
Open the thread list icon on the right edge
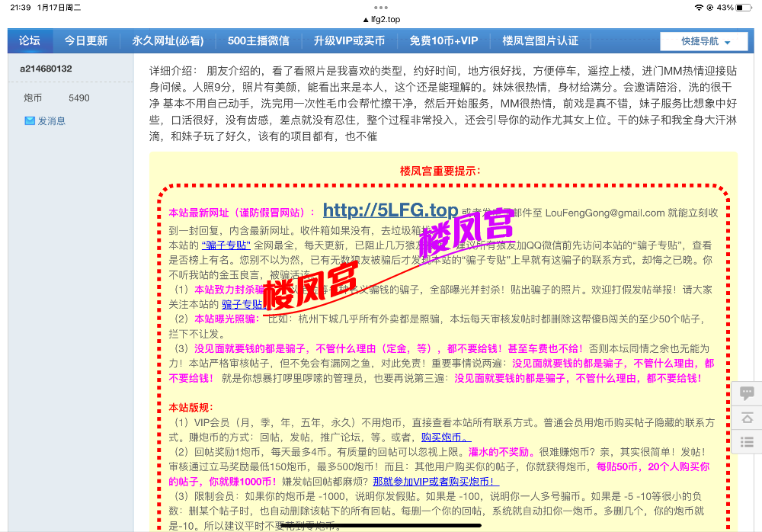(x=747, y=442)
